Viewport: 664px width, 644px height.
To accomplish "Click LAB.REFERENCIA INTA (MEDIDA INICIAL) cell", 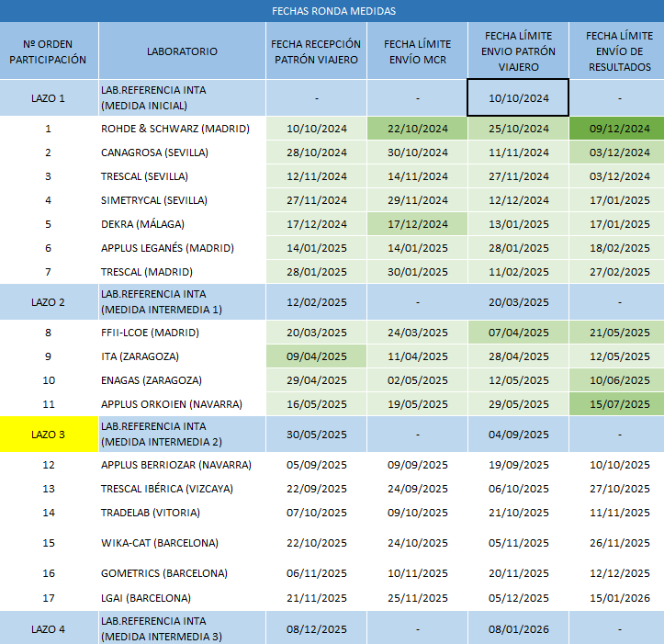I will pos(182,98).
